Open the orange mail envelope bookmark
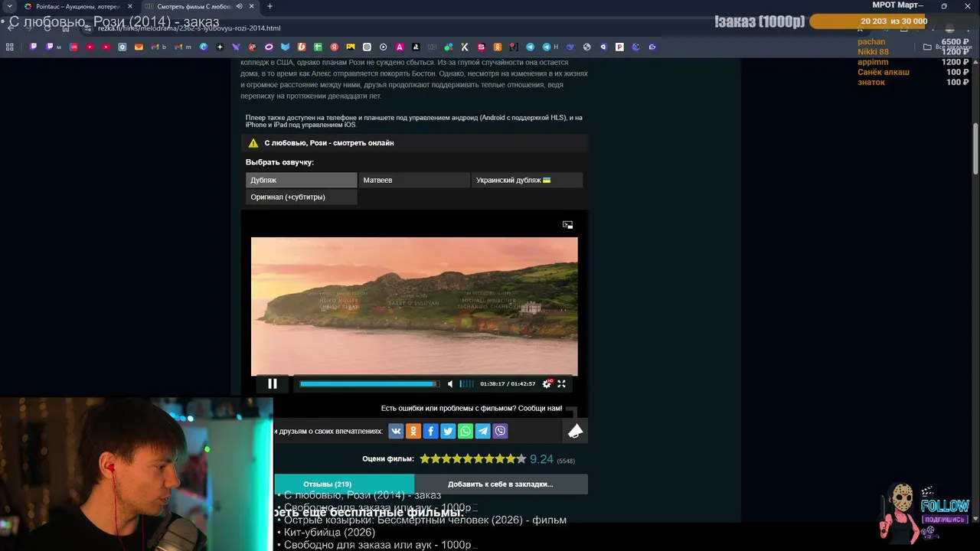 point(139,47)
